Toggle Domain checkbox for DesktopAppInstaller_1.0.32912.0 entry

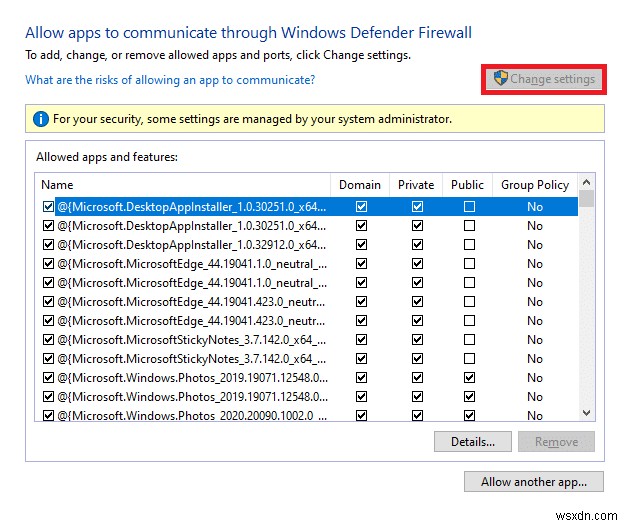(361, 245)
